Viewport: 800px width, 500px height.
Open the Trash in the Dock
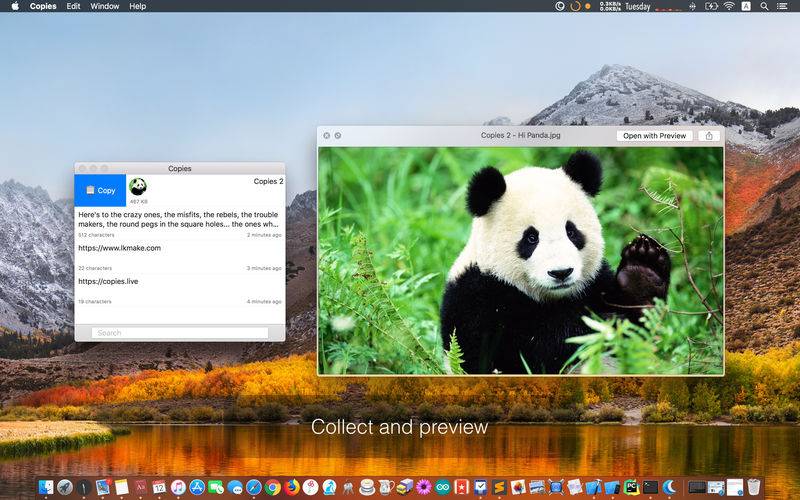(754, 487)
